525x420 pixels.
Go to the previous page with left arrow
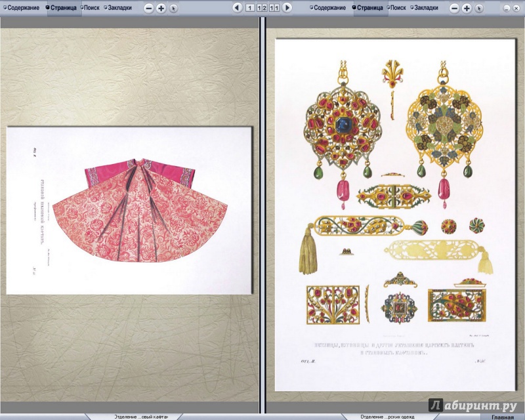(x=237, y=8)
